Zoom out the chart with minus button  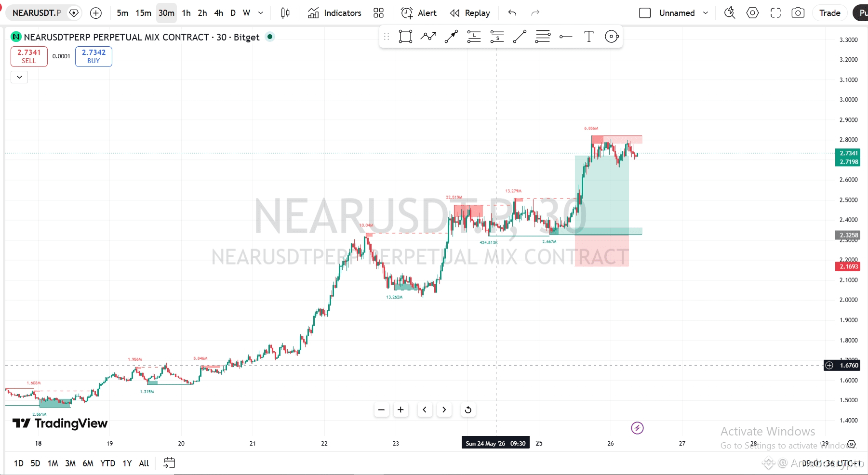[381, 410]
